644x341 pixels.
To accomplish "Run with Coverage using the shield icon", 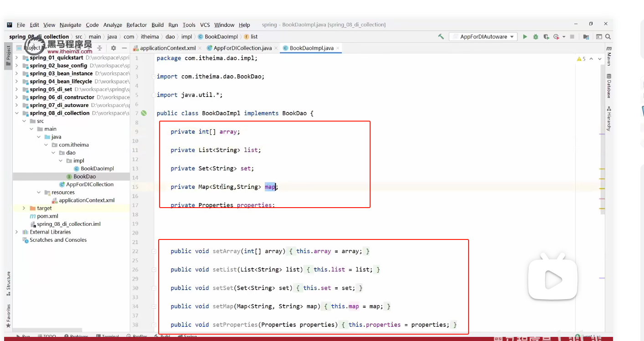I will point(546,37).
